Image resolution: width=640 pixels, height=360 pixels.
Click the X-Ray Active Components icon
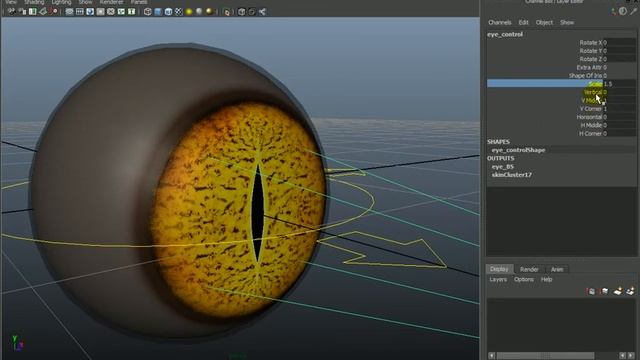click(252, 12)
